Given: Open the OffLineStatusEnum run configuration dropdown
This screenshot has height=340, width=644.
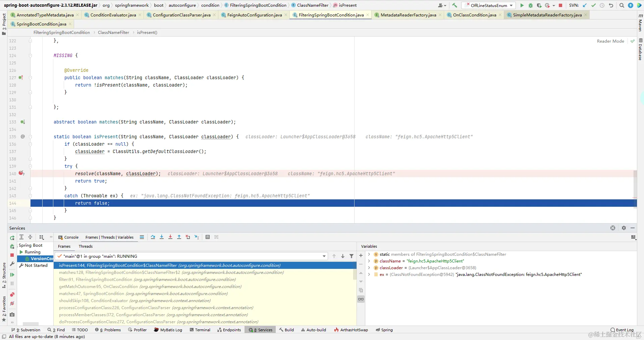Looking at the screenshot, I should 488,5.
